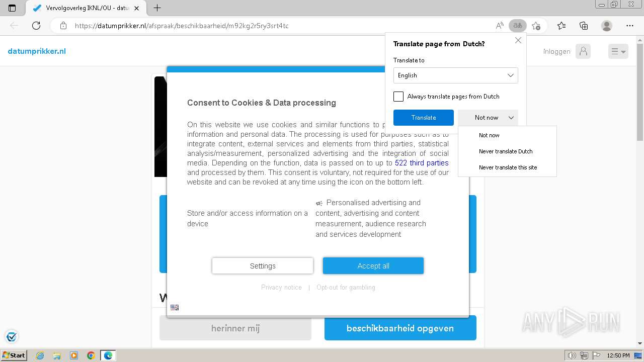Click the taskbar clock 12:50 PM
644x362 pixels.
tap(618, 355)
